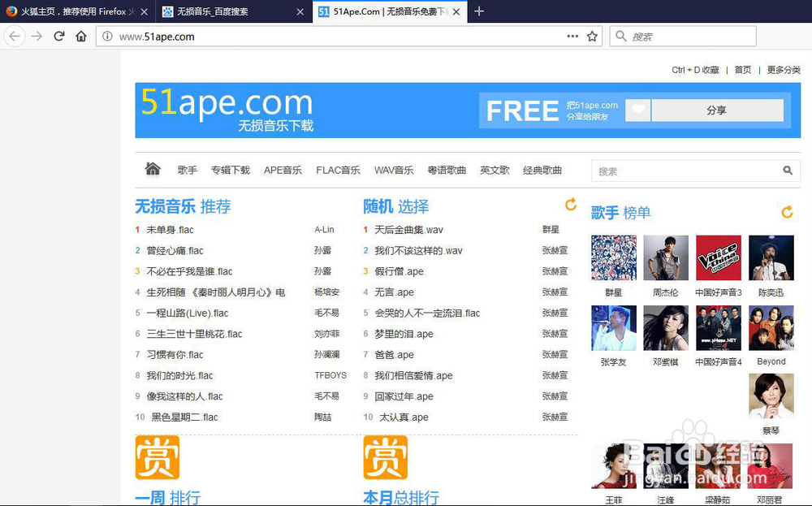Screen dimensions: 812x506
Task: Click the heart icon in the banner
Action: point(638,110)
